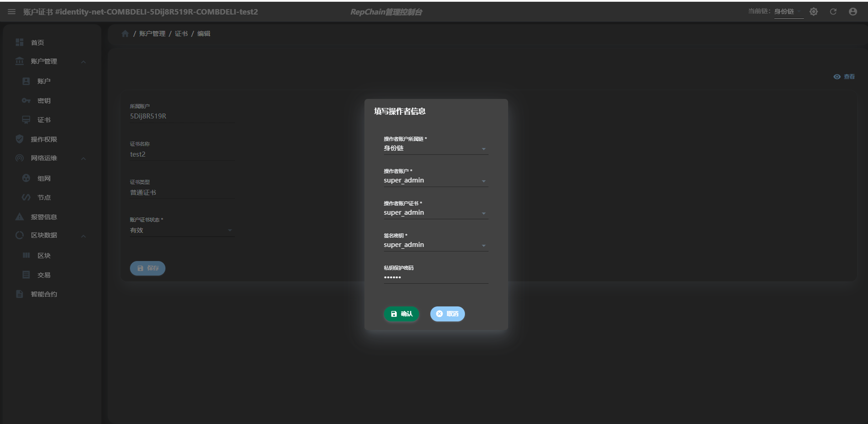Click 证书 breadcrumb link

click(181, 34)
